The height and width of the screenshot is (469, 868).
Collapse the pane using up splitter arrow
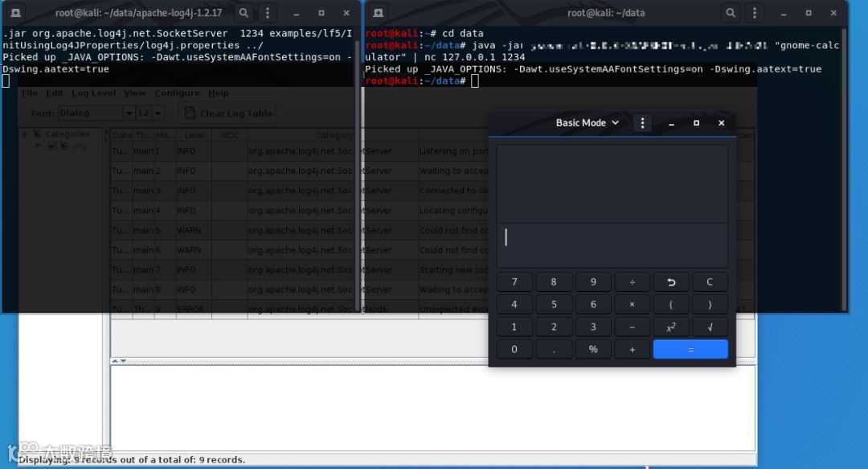(x=115, y=361)
